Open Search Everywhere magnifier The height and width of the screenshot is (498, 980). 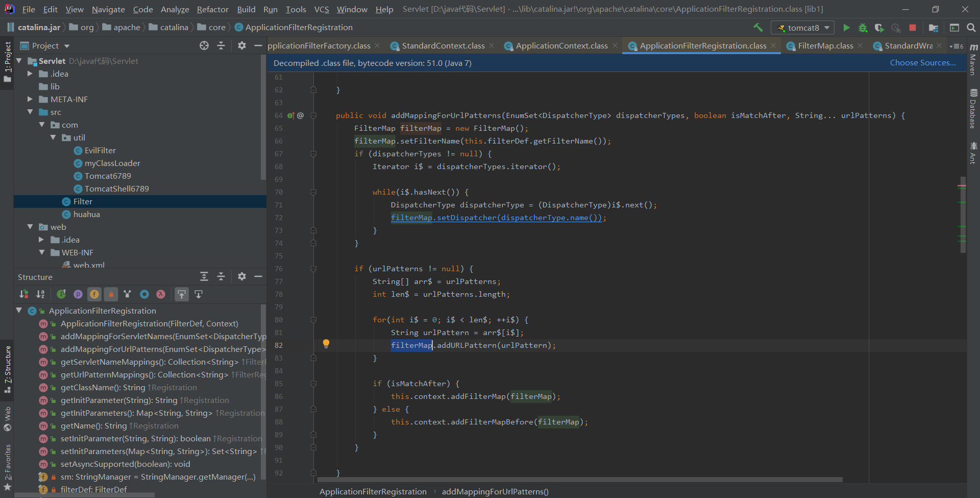pos(971,28)
